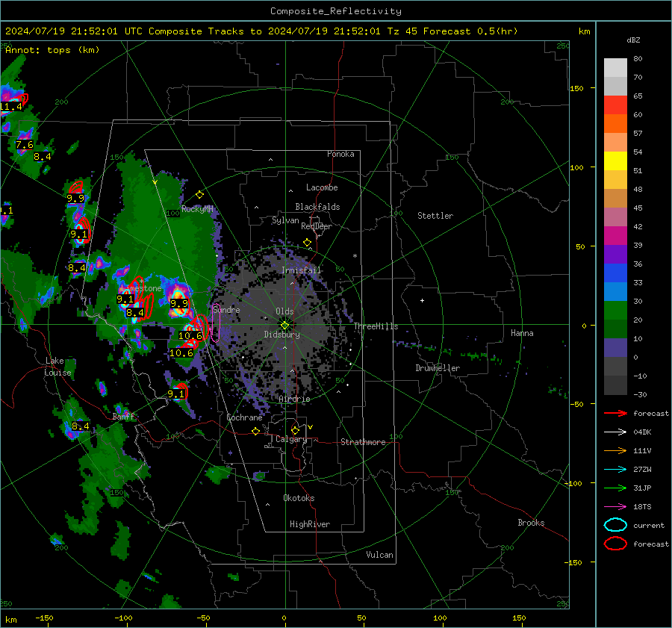Screen dimensions: 672x628
Task: Click the Hanna city label
Action: point(522,333)
